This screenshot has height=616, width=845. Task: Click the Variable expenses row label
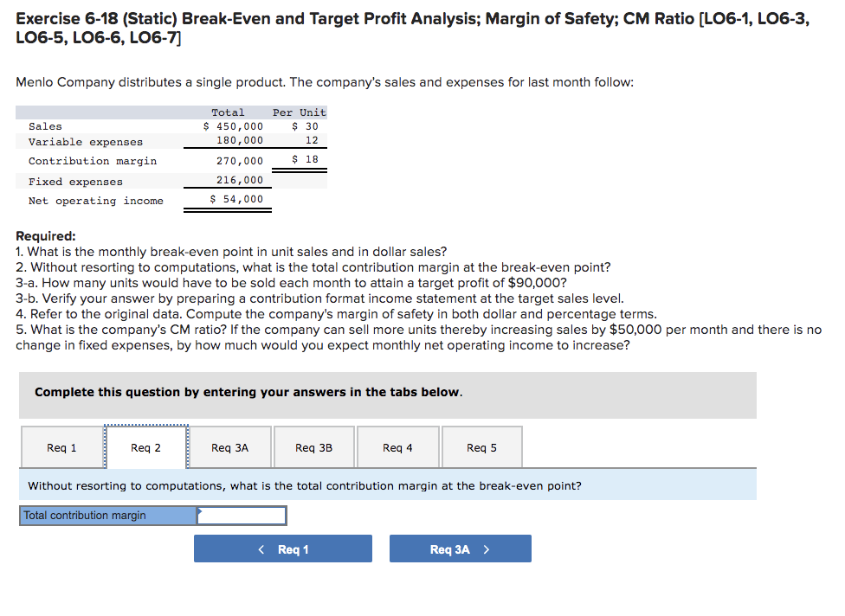(x=86, y=142)
